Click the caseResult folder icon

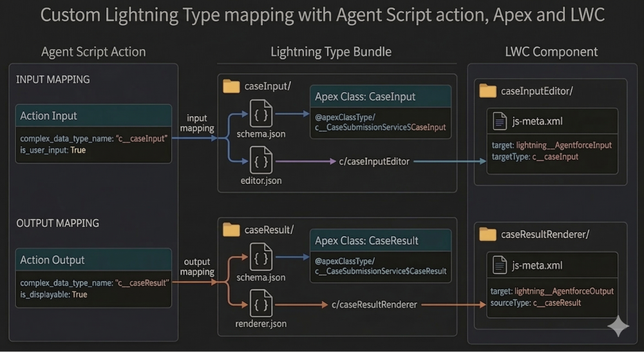[x=231, y=230]
